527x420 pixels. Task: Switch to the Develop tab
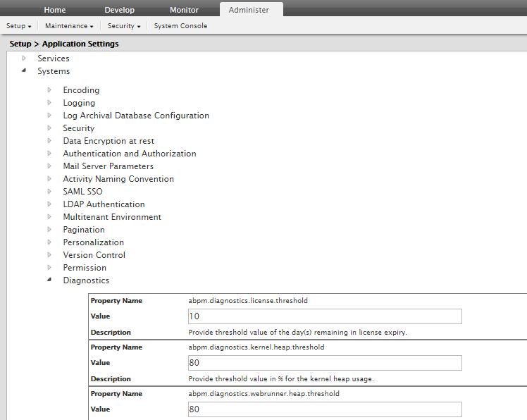pos(119,10)
